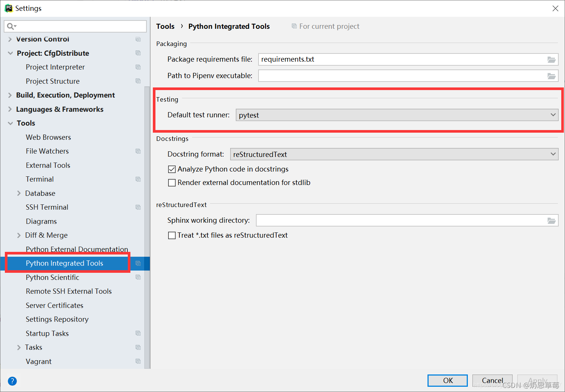The image size is (565, 392).
Task: Enable Render external documentation for stdlib
Action: pyautogui.click(x=172, y=183)
